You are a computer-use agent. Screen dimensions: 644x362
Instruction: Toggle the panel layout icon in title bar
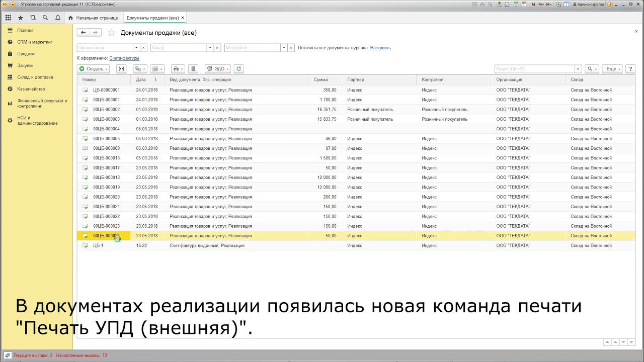566,4
